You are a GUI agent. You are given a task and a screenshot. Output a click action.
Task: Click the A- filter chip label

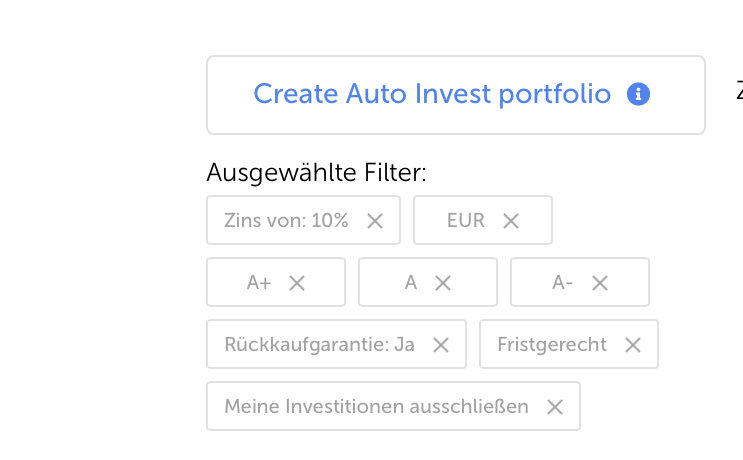point(562,283)
